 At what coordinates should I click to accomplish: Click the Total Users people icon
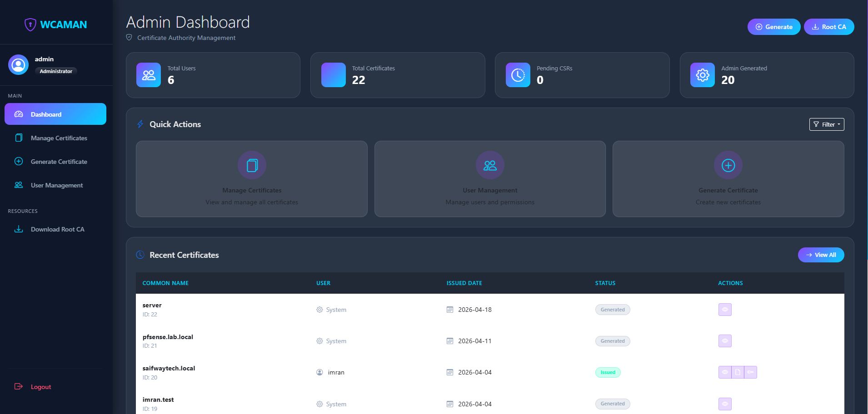[x=149, y=75]
